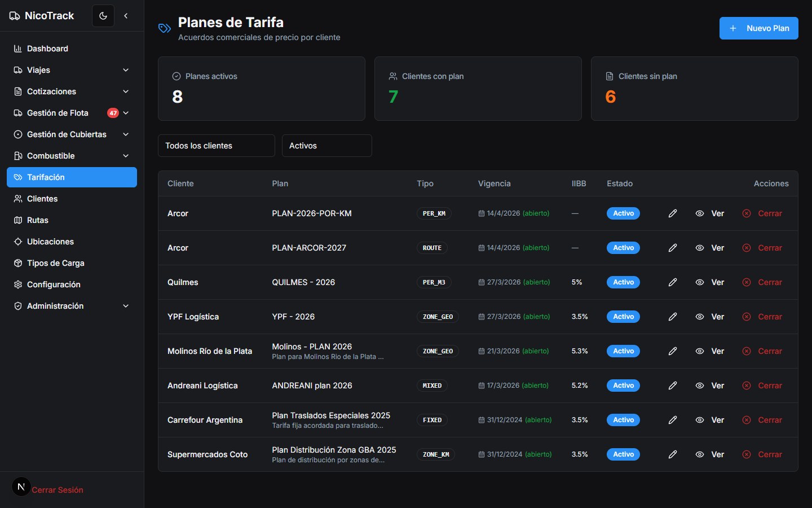Screen dimensions: 812x508
Task: Edit the QUILMES - 2026 plan
Action: (x=673, y=282)
